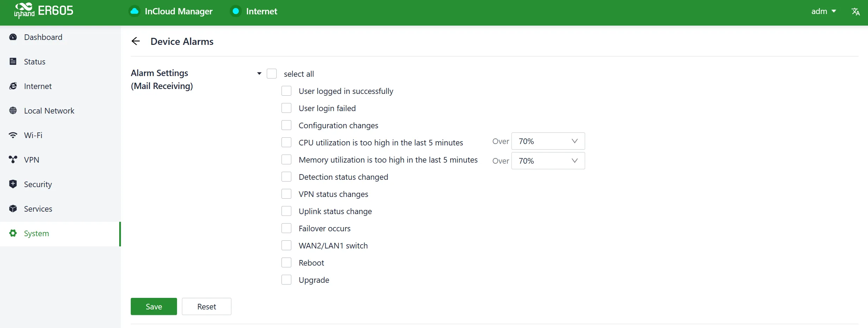This screenshot has width=868, height=328.
Task: Open the Local Network menu item
Action: tap(60, 111)
